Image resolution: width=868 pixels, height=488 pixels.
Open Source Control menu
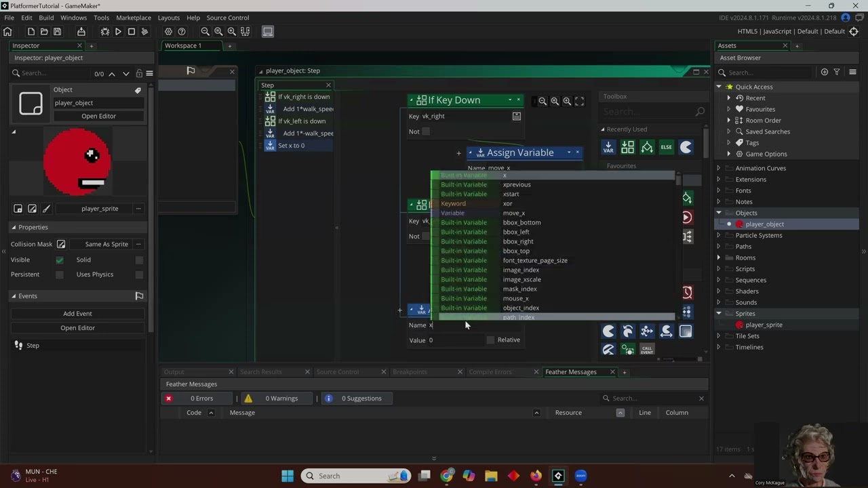tap(228, 18)
